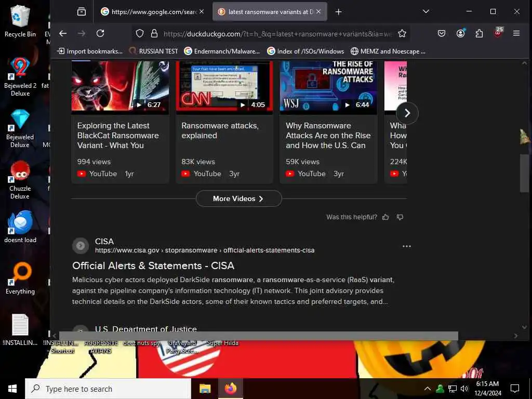View site security padlock info
Viewport: 532px width, 399px height.
coord(154,33)
